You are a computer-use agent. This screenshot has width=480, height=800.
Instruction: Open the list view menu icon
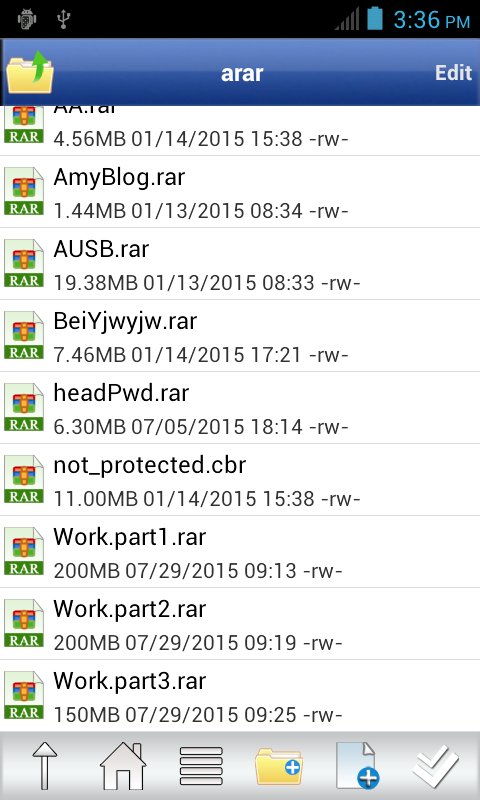[x=201, y=766]
